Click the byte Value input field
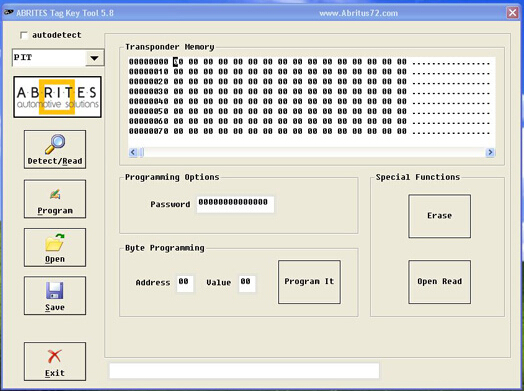 pos(247,283)
